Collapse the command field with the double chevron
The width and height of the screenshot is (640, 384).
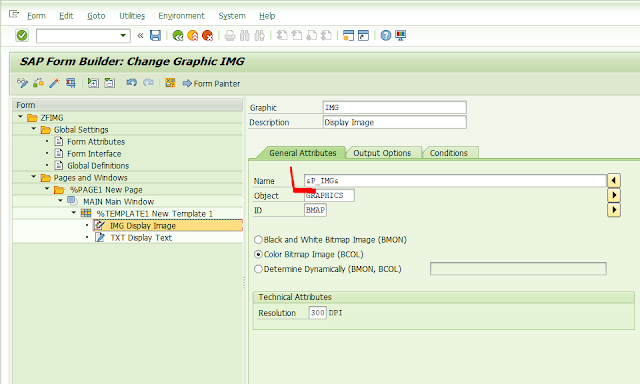tap(140, 36)
